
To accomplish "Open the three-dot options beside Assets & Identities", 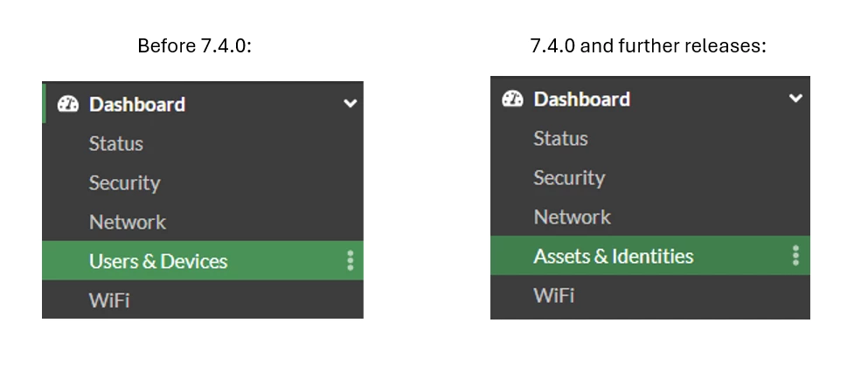I will click(795, 255).
